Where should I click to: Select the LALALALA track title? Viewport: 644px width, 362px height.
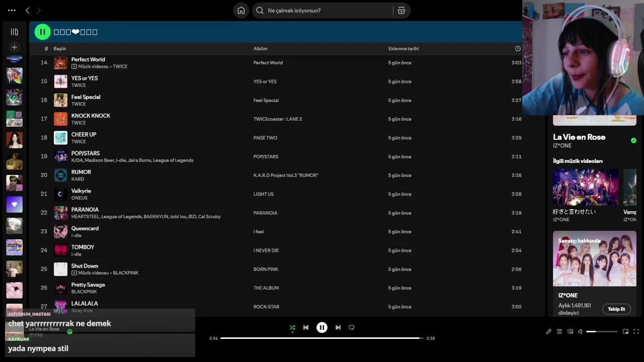click(x=85, y=303)
